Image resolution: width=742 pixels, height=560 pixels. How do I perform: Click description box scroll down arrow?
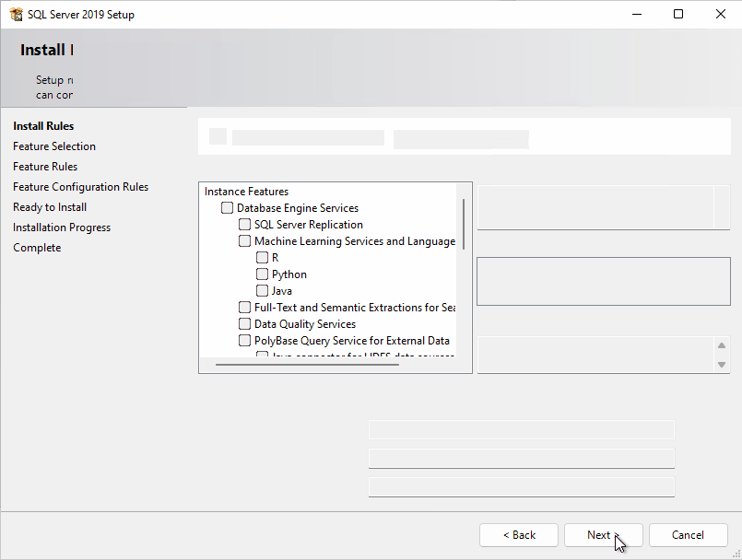(x=722, y=364)
